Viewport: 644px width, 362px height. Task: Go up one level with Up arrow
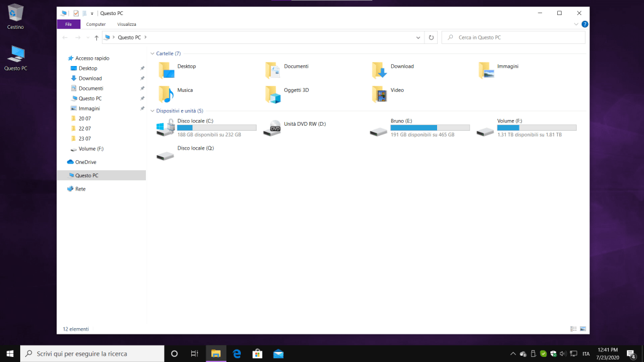96,38
